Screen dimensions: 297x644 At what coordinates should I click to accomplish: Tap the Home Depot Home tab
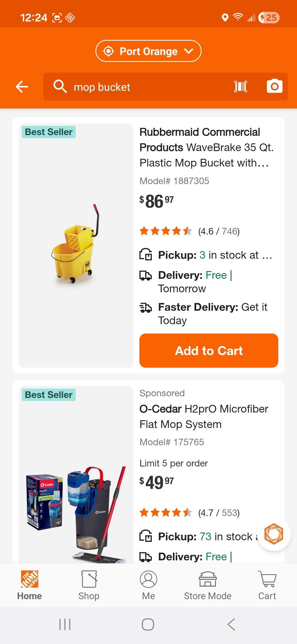[x=30, y=585]
